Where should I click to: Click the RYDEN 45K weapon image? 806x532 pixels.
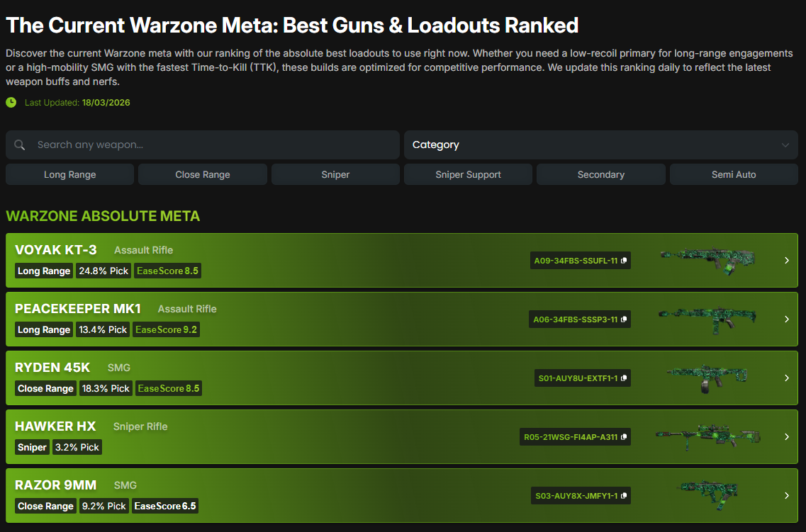coord(707,378)
